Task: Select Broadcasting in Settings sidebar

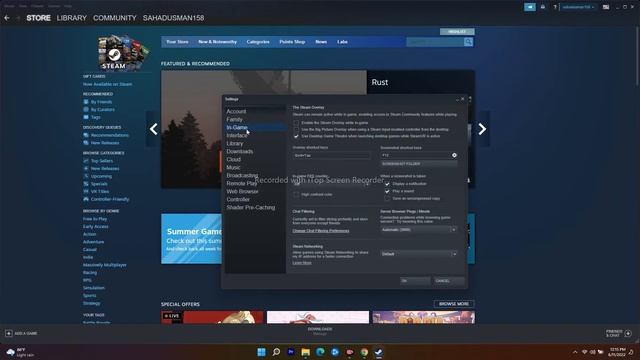Action: click(x=242, y=176)
